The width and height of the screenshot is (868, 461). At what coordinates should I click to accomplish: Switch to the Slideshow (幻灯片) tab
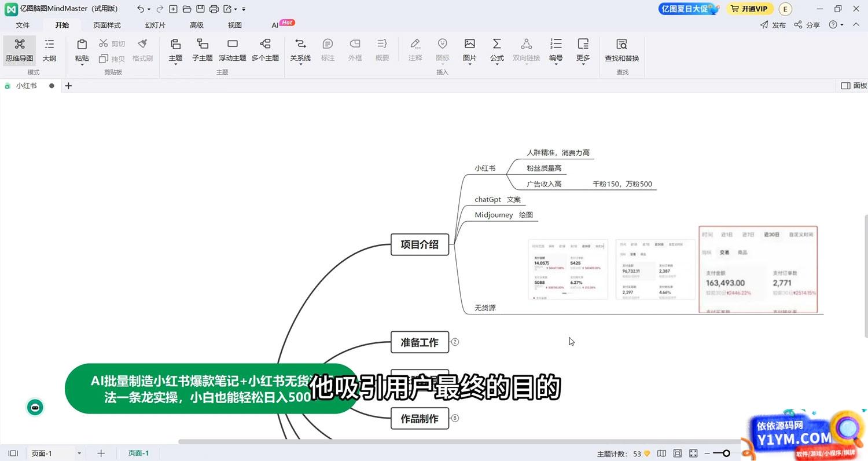click(x=155, y=25)
